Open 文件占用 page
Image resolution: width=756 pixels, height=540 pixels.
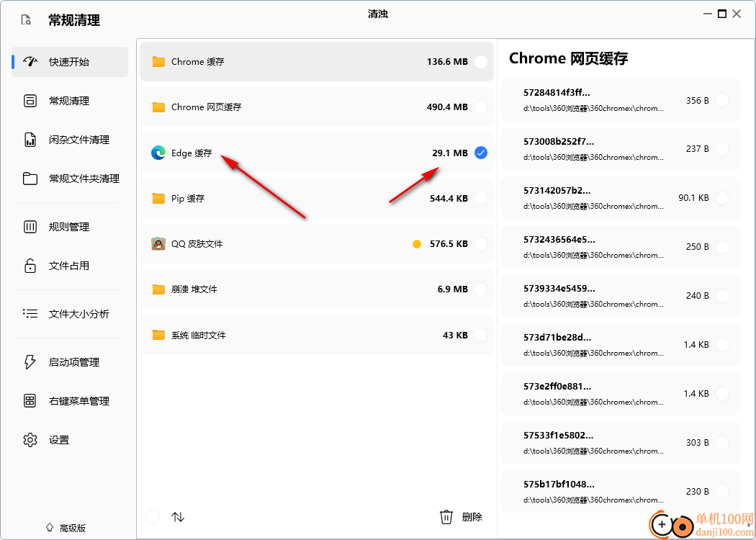tap(70, 266)
